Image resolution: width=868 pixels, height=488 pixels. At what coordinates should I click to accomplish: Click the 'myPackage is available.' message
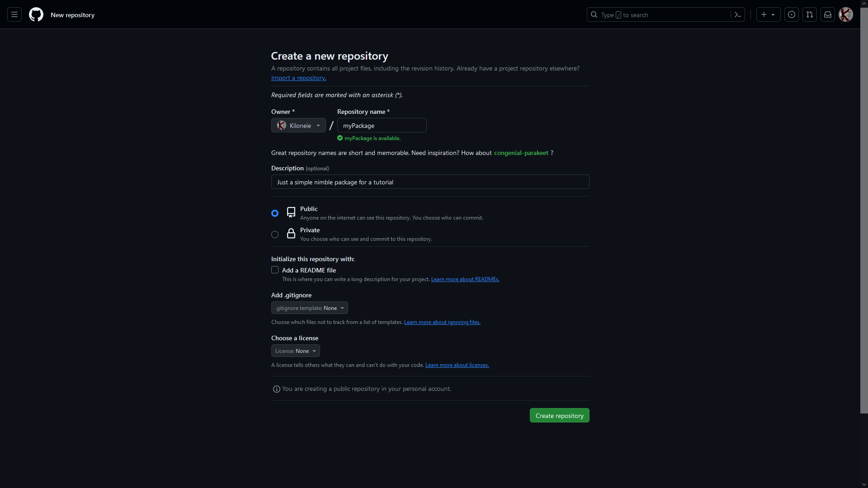(373, 138)
